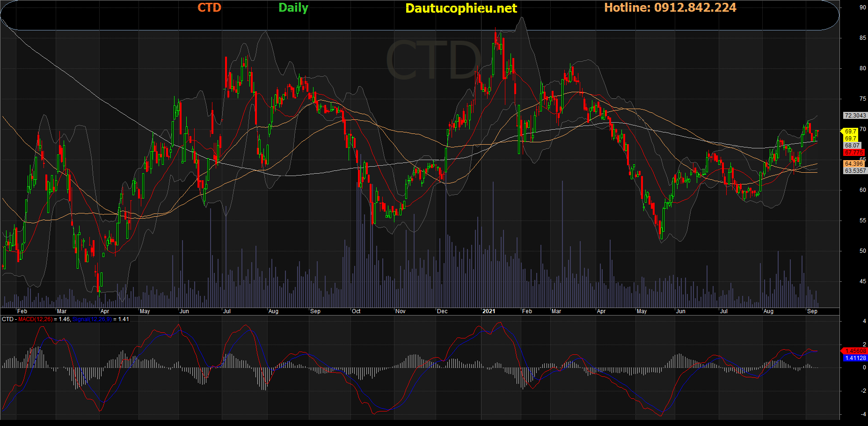Jump to 2021 marker on time axis
Screen dimensions: 868x426
point(489,311)
